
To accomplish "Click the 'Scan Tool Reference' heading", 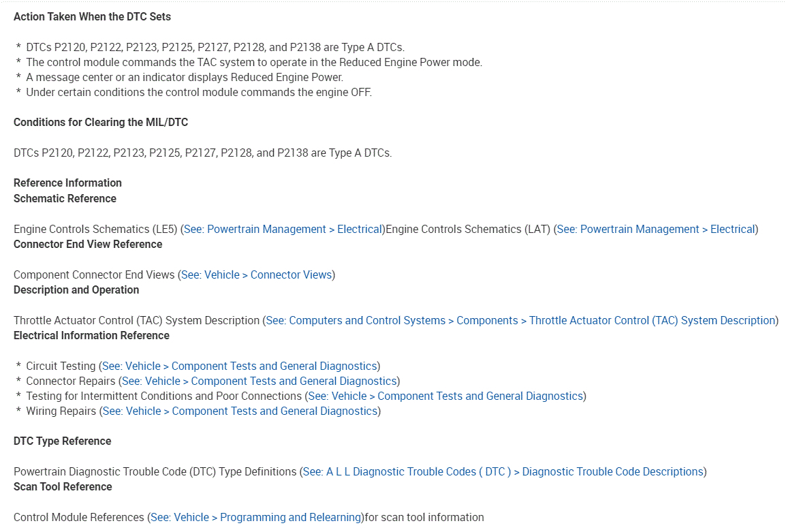I will point(63,487).
